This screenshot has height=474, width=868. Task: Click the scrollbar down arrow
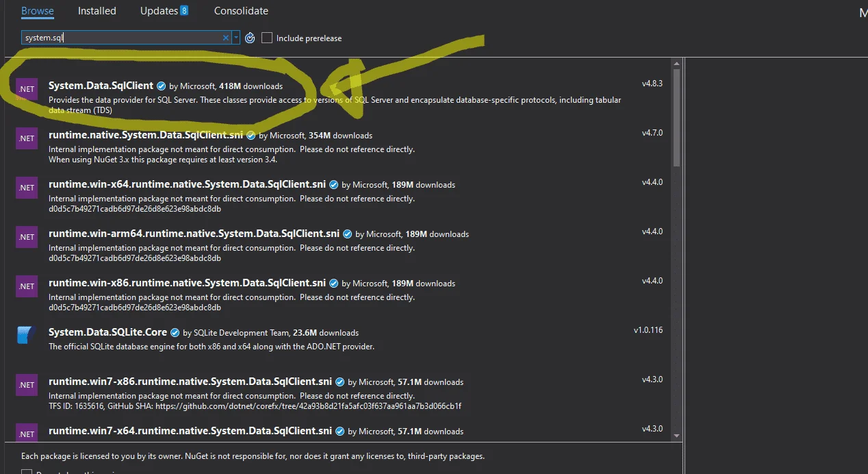pyautogui.click(x=677, y=435)
